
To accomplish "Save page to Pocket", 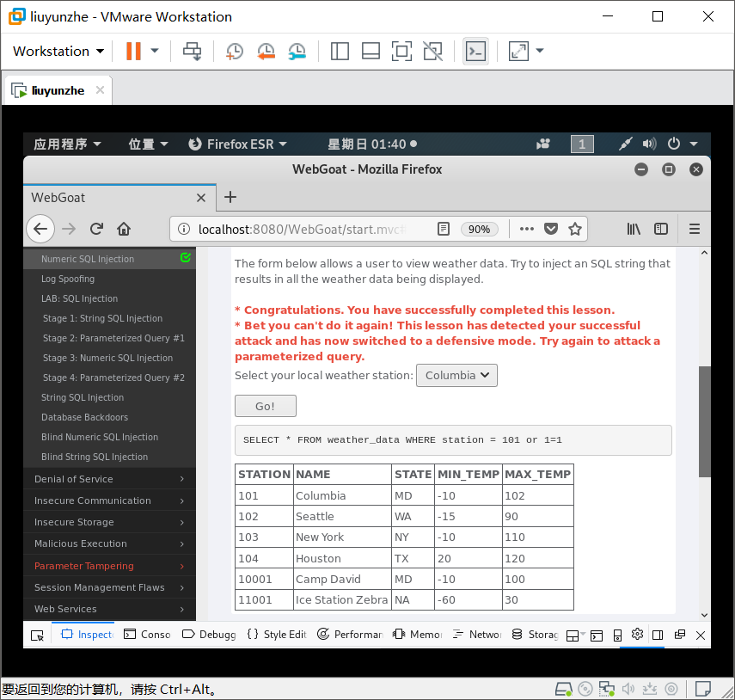I will tap(551, 229).
